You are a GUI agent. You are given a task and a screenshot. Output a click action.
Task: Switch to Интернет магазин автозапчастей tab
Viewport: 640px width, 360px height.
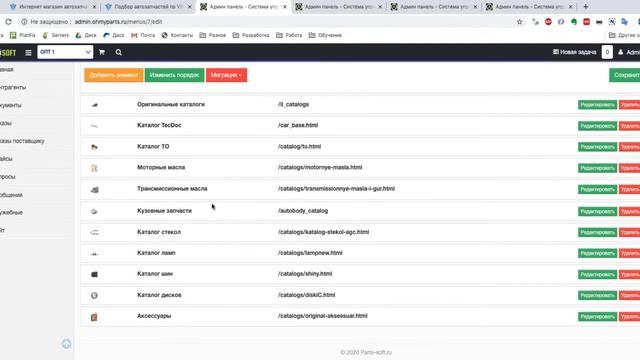[x=53, y=7]
